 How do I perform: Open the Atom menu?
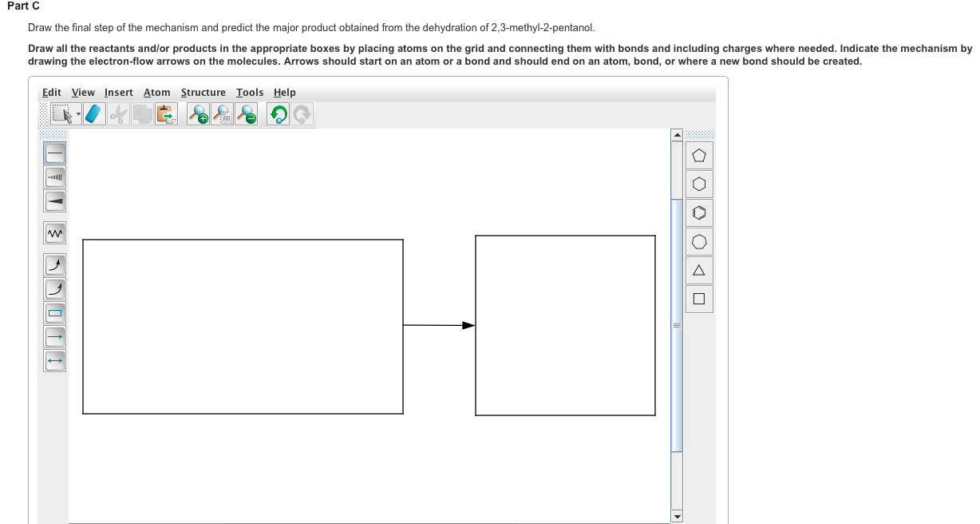tap(156, 93)
